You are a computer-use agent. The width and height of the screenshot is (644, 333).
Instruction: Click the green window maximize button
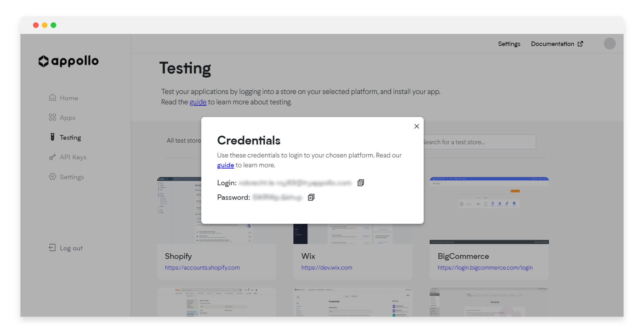click(53, 25)
